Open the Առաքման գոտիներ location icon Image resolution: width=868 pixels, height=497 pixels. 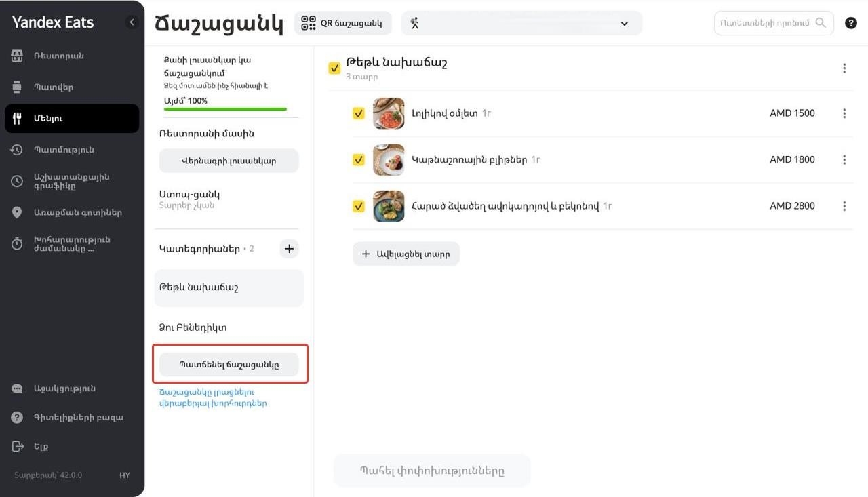(x=18, y=212)
